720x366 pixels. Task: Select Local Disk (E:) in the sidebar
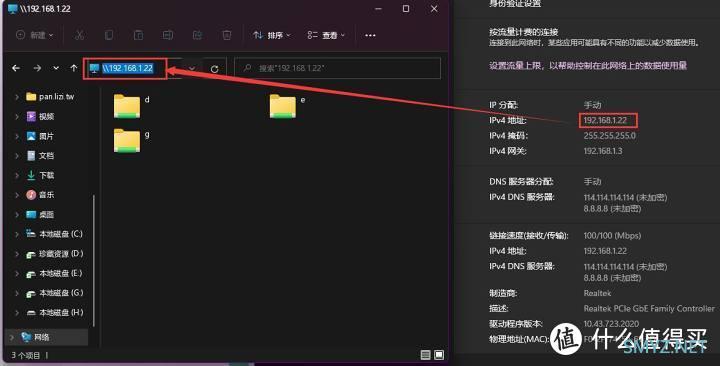click(54, 273)
